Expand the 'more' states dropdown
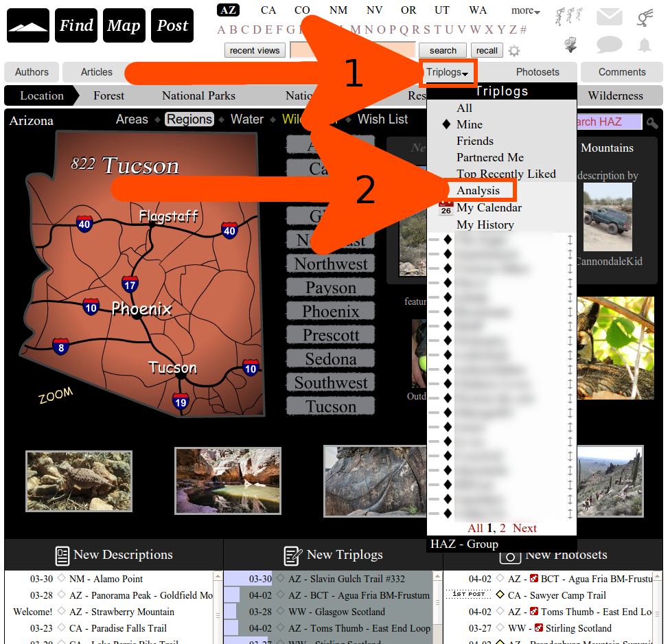 pos(526,10)
